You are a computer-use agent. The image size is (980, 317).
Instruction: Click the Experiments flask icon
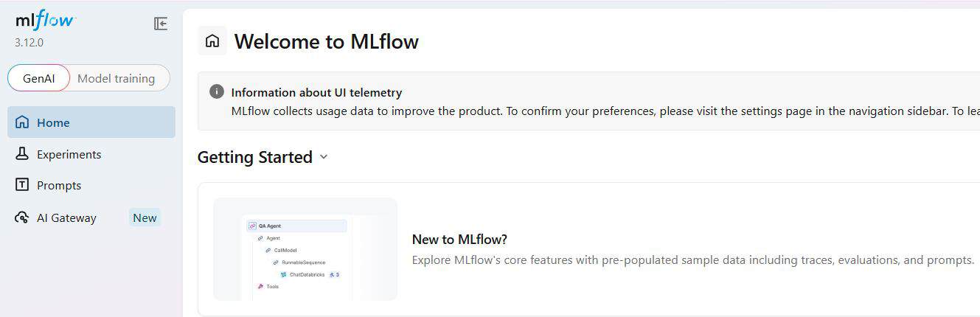(x=22, y=154)
